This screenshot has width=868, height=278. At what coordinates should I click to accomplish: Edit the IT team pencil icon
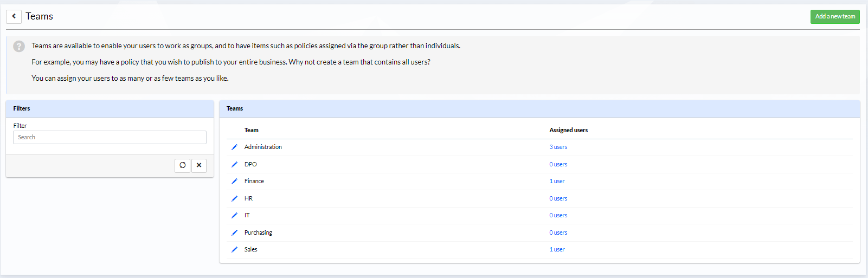(x=234, y=215)
